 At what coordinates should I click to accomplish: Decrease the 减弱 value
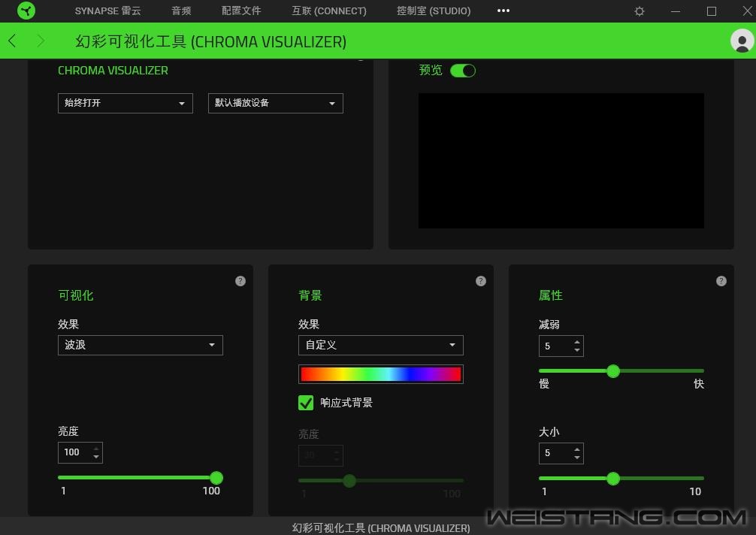click(x=577, y=350)
